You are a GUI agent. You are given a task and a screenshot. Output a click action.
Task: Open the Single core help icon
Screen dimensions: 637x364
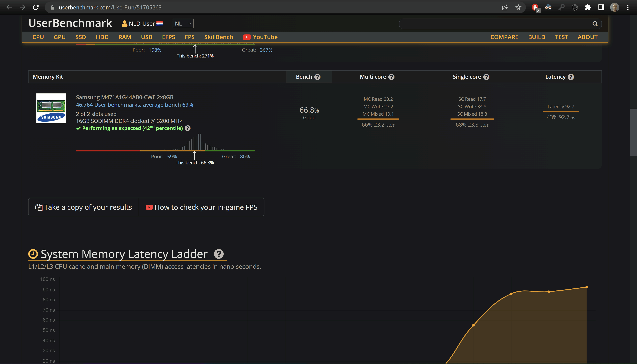click(486, 77)
